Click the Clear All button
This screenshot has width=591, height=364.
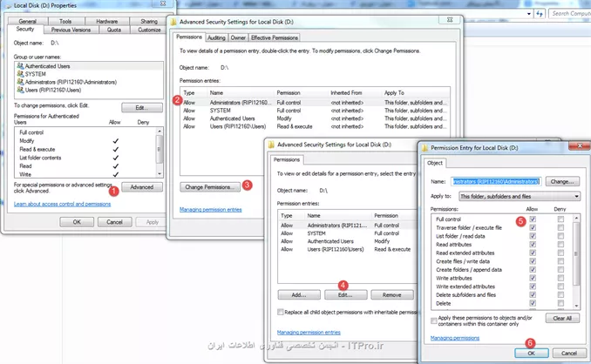(x=562, y=318)
